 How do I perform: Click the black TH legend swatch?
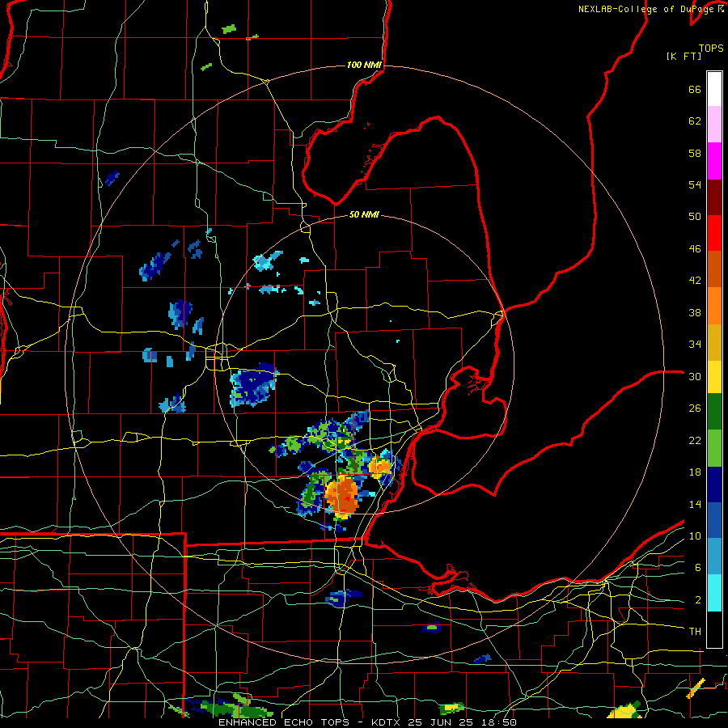pos(714,629)
